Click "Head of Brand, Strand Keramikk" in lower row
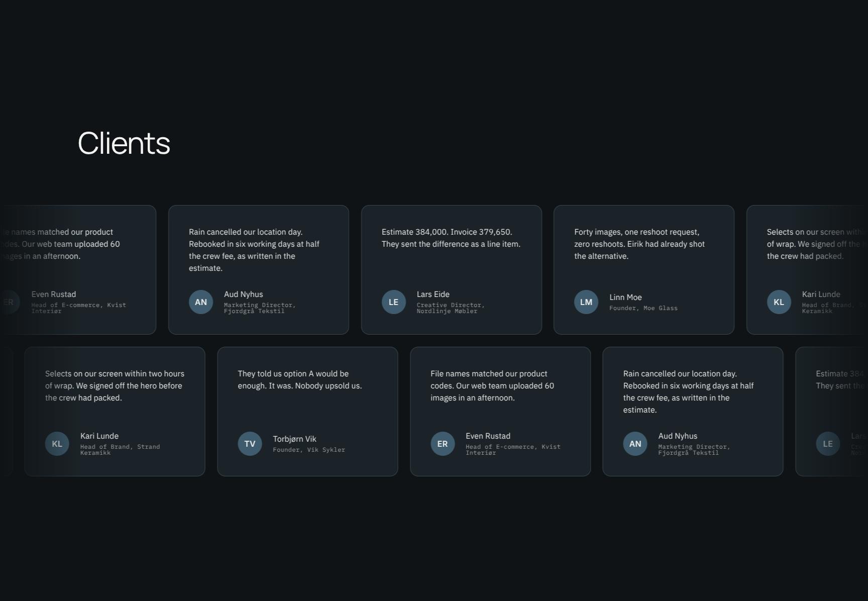The width and height of the screenshot is (868, 601). click(x=120, y=450)
